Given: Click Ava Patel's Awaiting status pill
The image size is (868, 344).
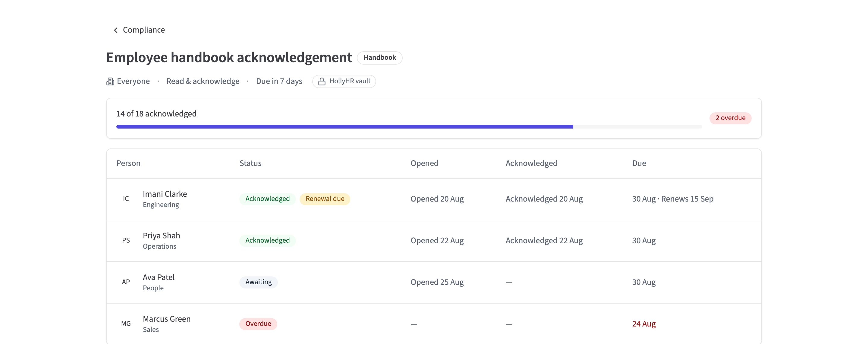Looking at the screenshot, I should tap(259, 282).
